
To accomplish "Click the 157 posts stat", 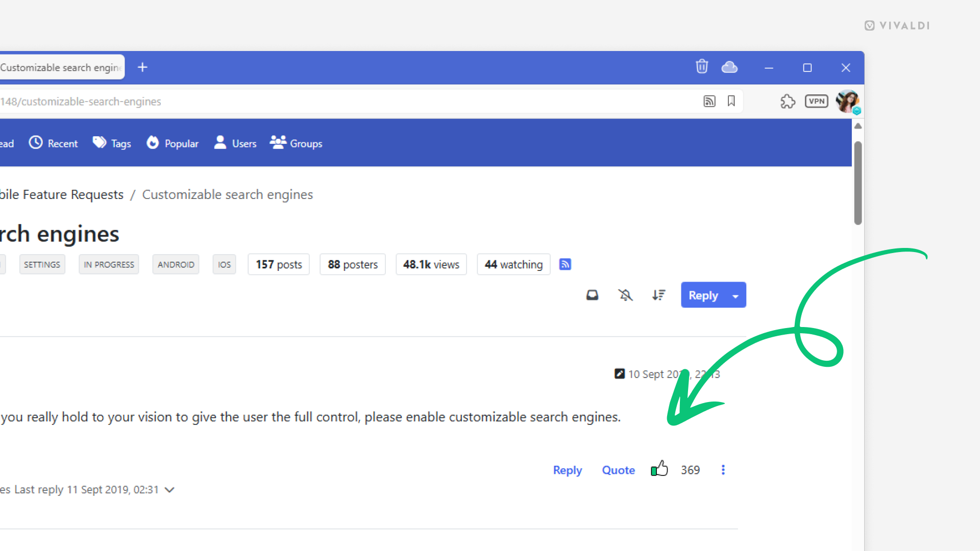I will coord(279,264).
